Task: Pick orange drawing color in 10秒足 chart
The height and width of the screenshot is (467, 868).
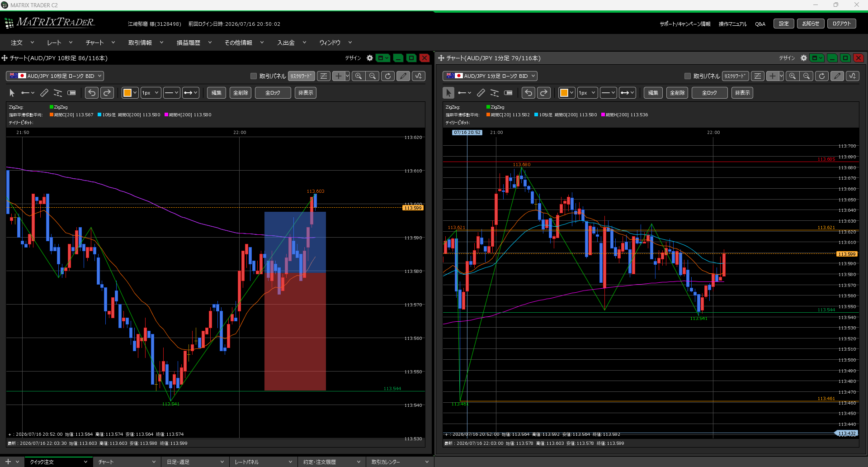Action: pyautogui.click(x=127, y=93)
